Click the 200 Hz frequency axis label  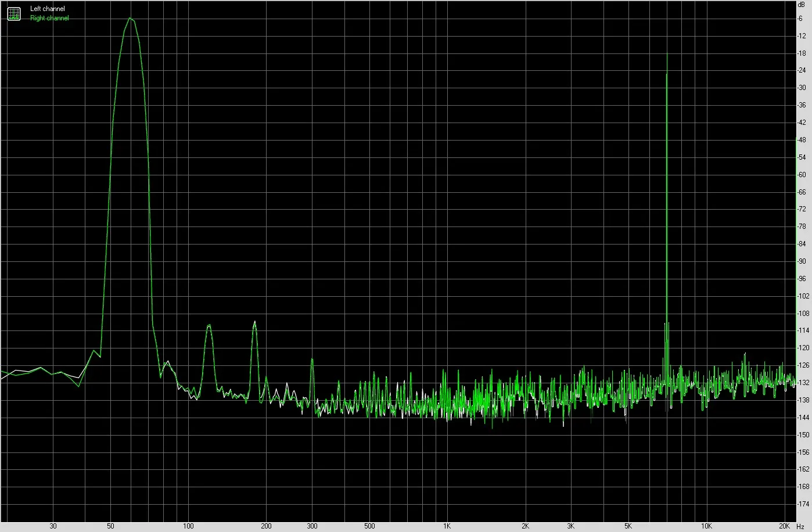click(266, 526)
